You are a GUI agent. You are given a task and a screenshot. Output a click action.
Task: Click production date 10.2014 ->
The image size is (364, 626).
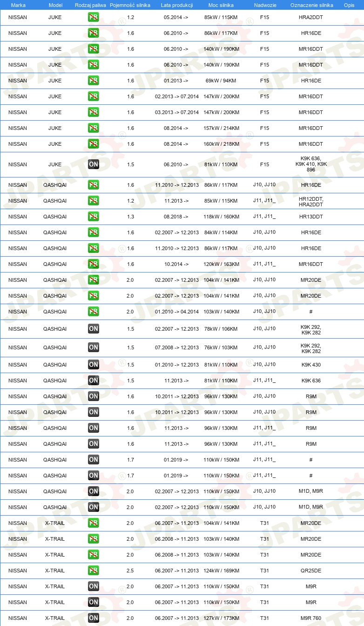(x=176, y=264)
